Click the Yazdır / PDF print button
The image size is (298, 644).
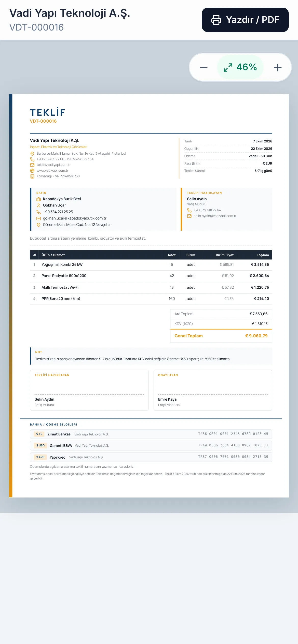point(245,20)
